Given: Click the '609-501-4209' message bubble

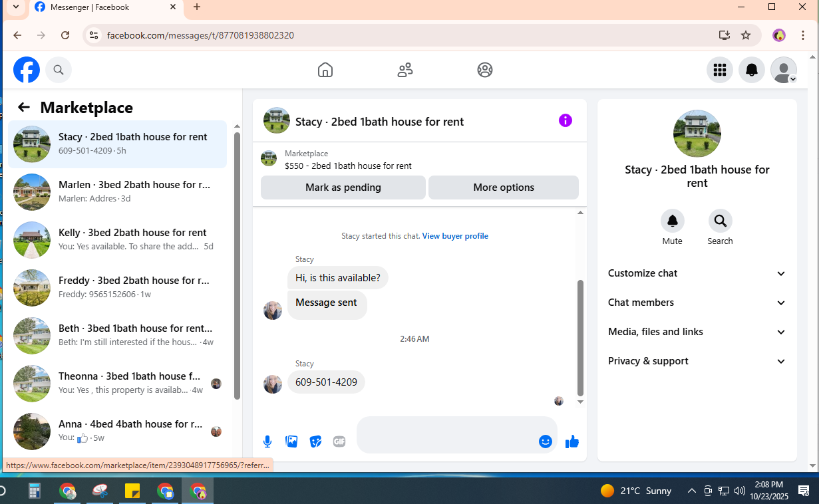Looking at the screenshot, I should 326,382.
